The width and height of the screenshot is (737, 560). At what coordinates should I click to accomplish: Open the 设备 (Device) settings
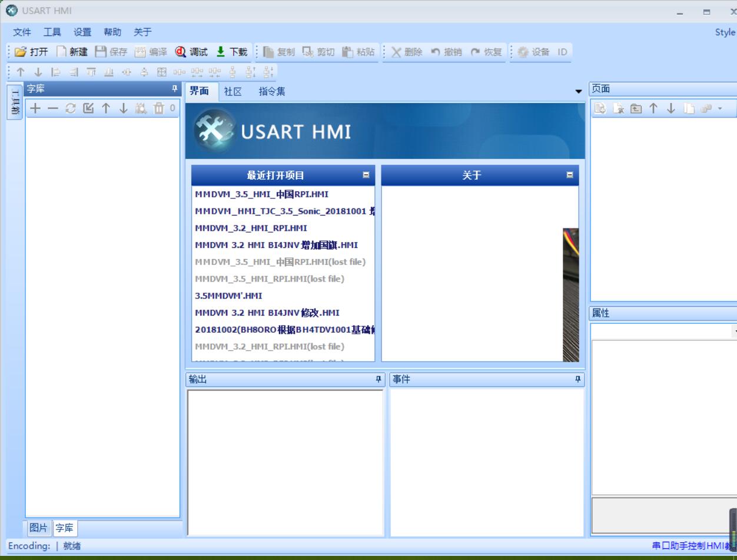point(533,52)
